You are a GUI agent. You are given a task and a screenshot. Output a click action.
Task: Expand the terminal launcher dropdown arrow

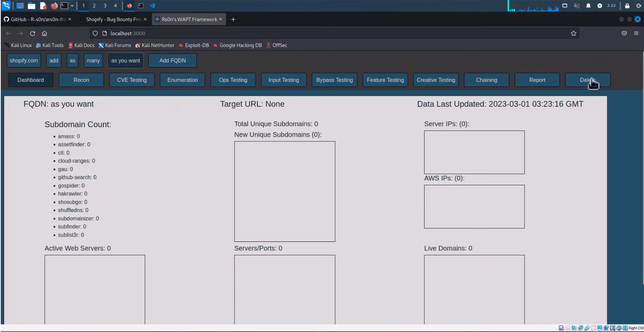72,6
